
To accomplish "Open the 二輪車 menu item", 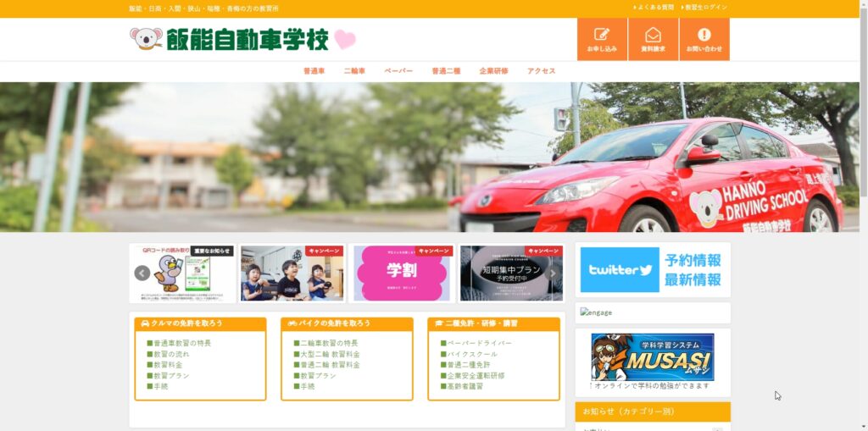I will click(354, 71).
